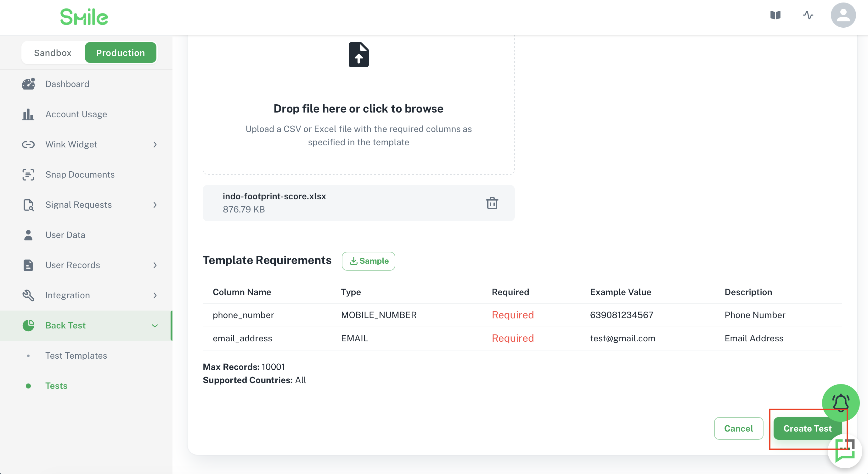This screenshot has height=474, width=868.
Task: Open the documentation book icon in header
Action: (775, 15)
